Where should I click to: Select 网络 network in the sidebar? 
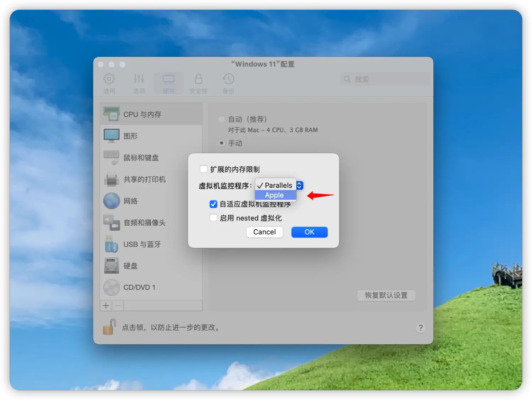pyautogui.click(x=151, y=201)
